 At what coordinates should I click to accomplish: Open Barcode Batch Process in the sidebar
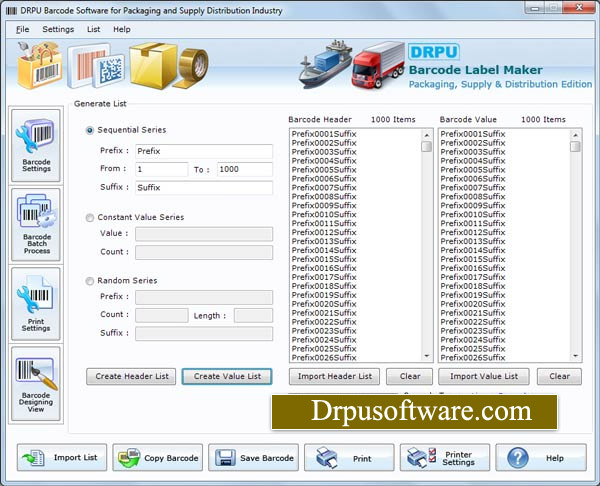pyautogui.click(x=36, y=225)
